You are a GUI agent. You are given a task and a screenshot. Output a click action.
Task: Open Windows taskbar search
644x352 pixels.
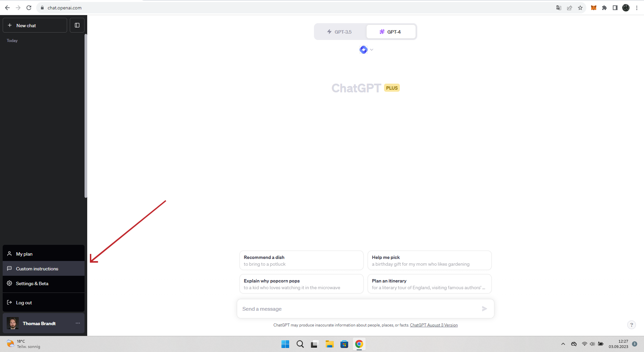[300, 344]
